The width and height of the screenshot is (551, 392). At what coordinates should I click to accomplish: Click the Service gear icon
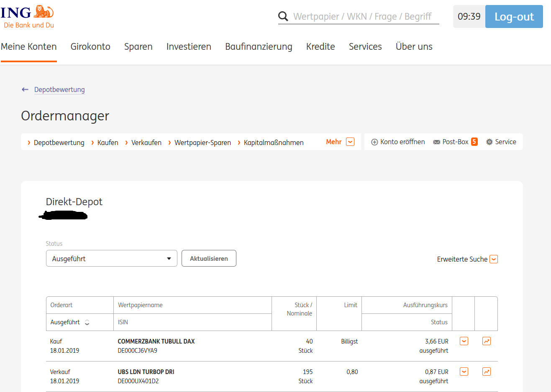tap(489, 142)
